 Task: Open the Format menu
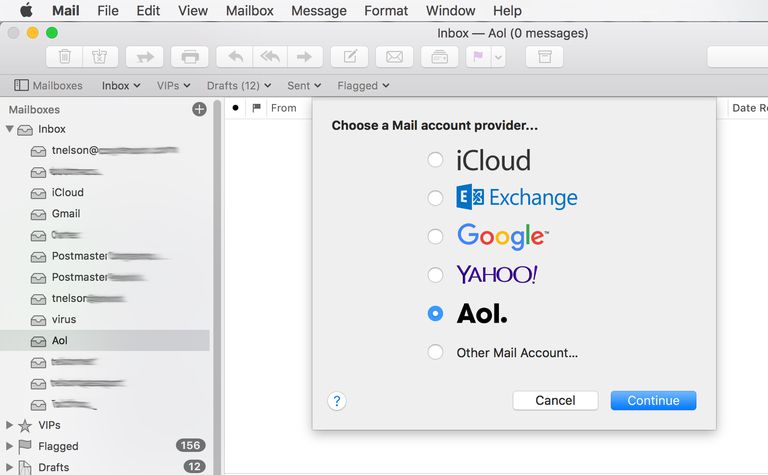pyautogui.click(x=386, y=10)
